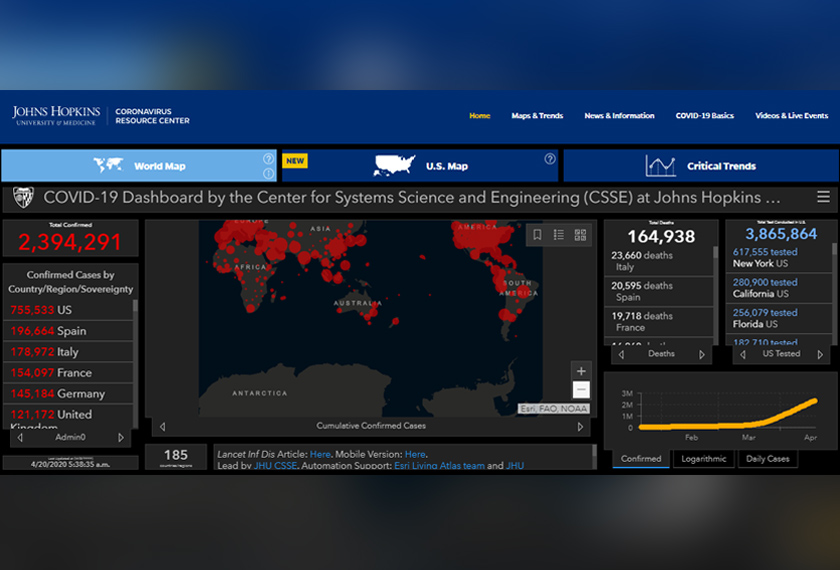Click France 19,718 deaths entry
Image resolution: width=840 pixels, height=570 pixels.
coord(658,321)
